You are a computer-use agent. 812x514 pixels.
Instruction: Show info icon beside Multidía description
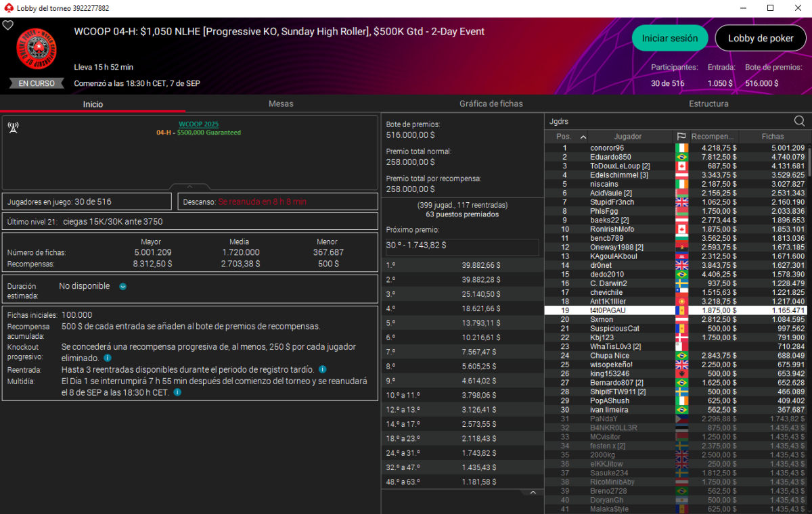coord(177,392)
